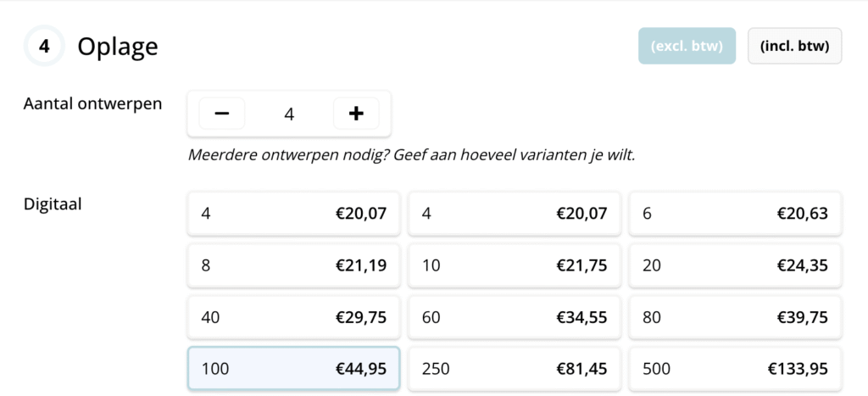
Task: Choose the 8 pieces option €21,19
Action: (293, 265)
